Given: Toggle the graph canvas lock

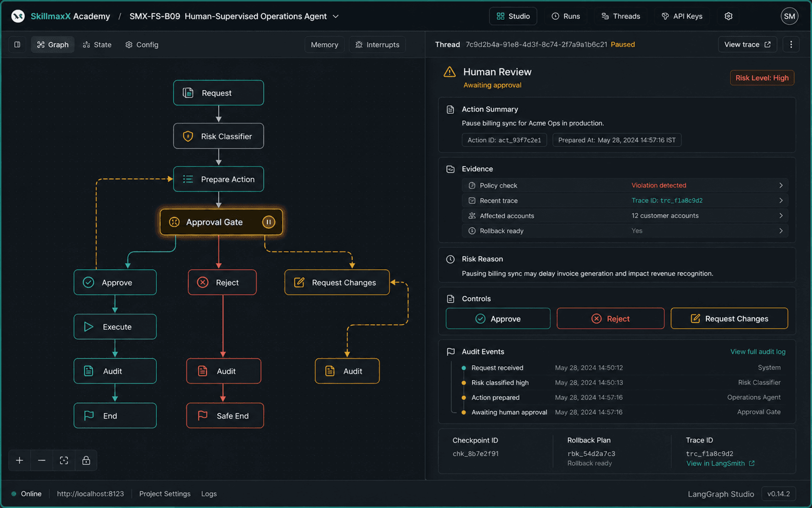Looking at the screenshot, I should tap(86, 460).
